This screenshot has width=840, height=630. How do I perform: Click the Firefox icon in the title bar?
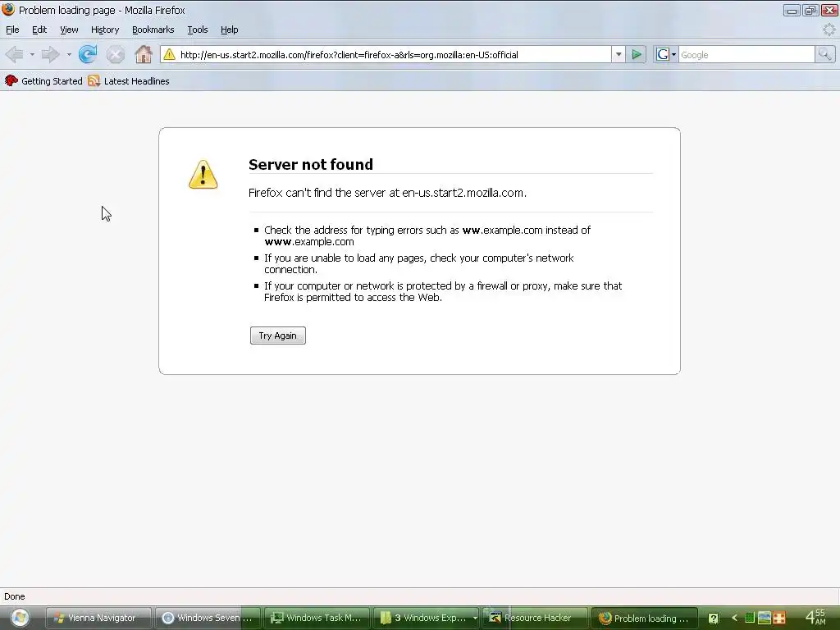coord(8,10)
